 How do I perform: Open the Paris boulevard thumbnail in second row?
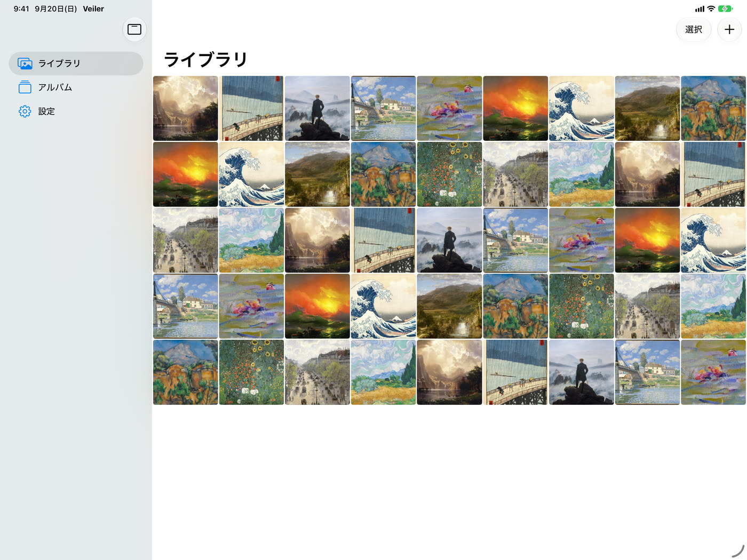[515, 174]
